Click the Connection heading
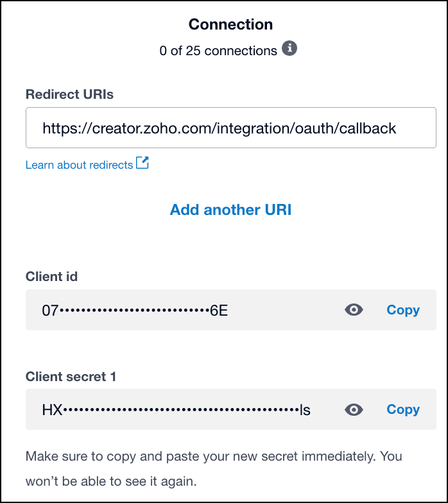 point(230,24)
